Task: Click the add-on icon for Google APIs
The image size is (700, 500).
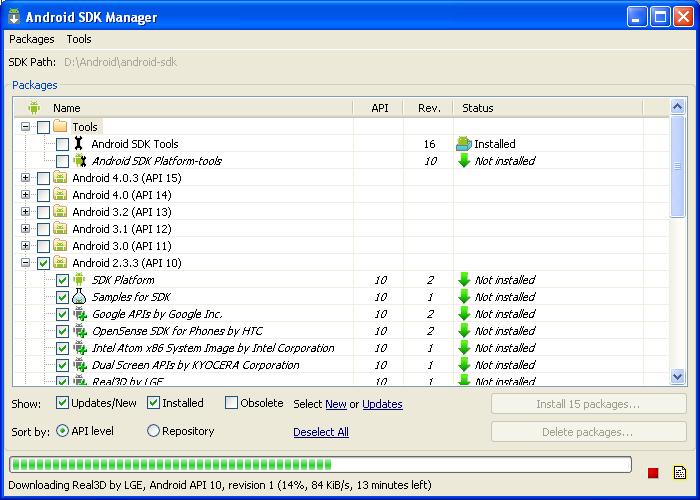Action: click(80, 314)
